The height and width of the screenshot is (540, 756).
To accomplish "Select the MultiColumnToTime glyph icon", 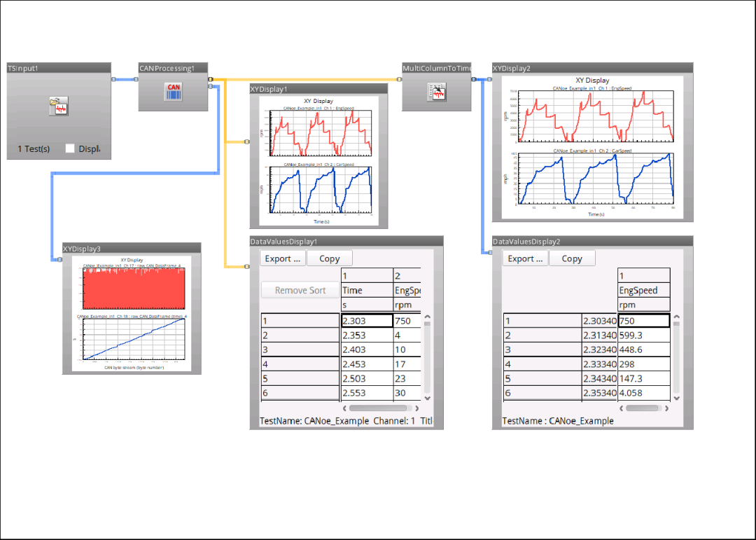I will click(437, 92).
